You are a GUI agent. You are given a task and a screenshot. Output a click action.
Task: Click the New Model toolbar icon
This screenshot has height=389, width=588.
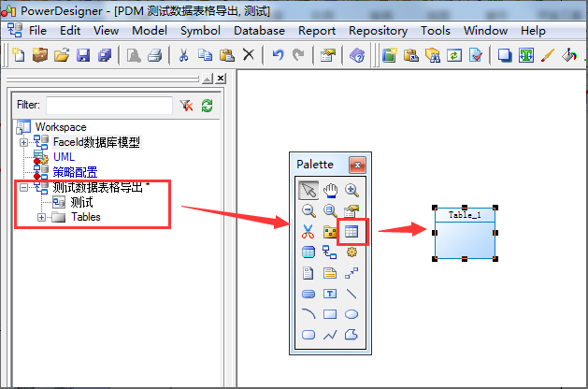coord(18,55)
